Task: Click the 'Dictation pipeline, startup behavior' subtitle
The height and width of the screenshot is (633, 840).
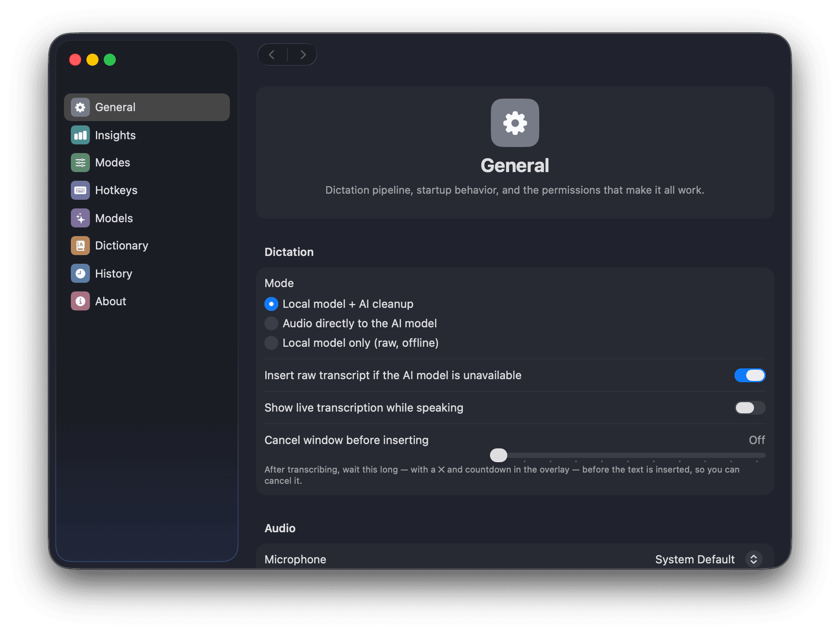Action: tap(515, 190)
